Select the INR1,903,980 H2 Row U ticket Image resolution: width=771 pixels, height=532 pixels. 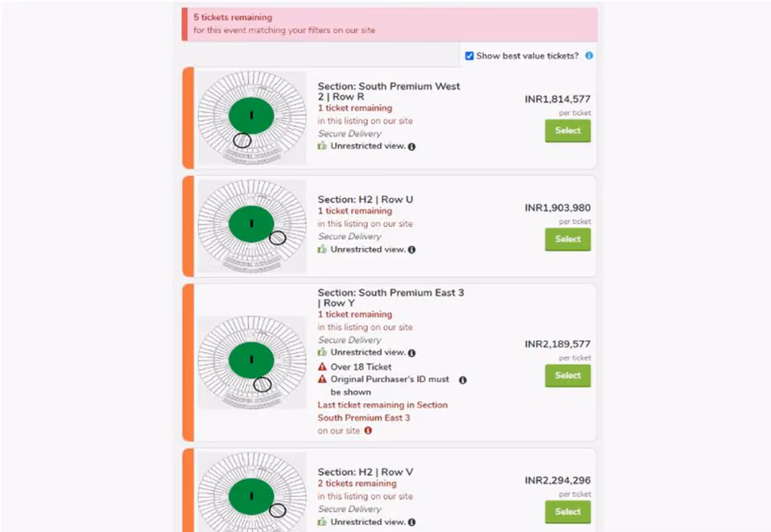pos(567,239)
